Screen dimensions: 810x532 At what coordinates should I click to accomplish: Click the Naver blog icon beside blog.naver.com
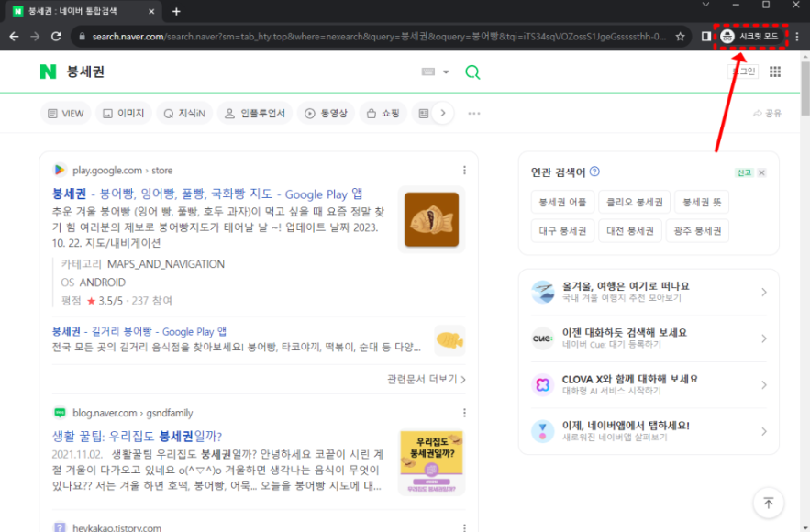pyautogui.click(x=60, y=413)
